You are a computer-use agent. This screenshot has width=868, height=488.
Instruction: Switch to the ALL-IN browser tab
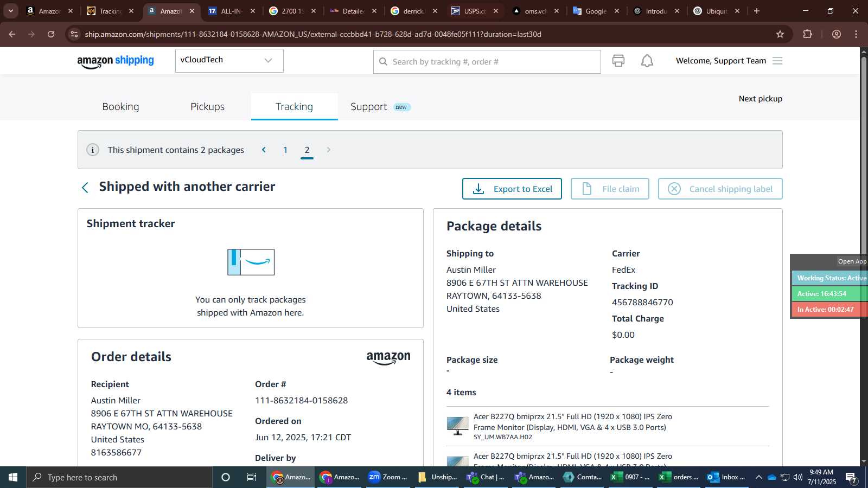point(232,11)
